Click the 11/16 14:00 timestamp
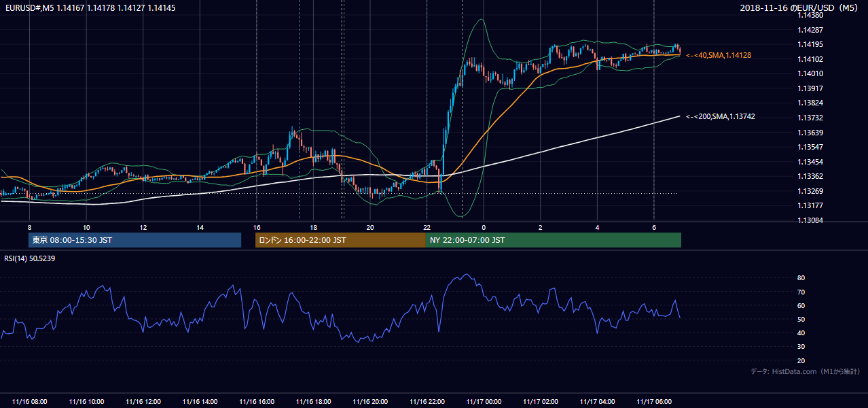The height and width of the screenshot is (408, 868). click(x=200, y=402)
